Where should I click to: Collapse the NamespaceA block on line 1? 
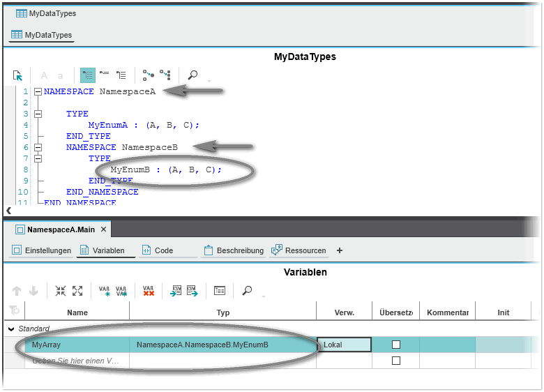(38, 91)
